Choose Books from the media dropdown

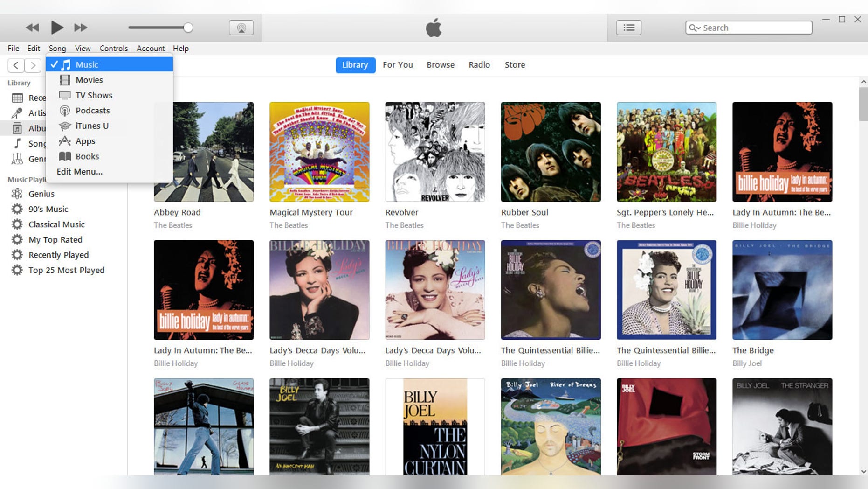(110, 156)
